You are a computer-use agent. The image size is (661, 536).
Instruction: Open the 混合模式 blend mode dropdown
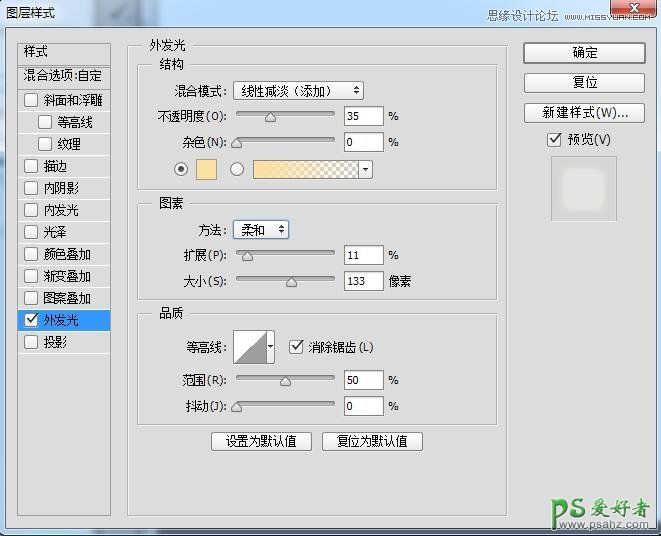pyautogui.click(x=297, y=91)
